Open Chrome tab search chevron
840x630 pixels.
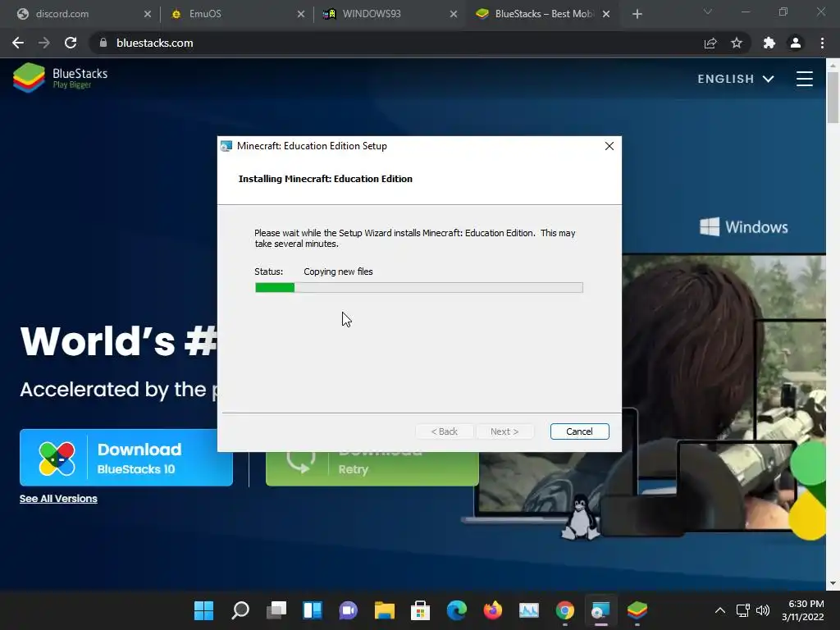[x=707, y=11]
